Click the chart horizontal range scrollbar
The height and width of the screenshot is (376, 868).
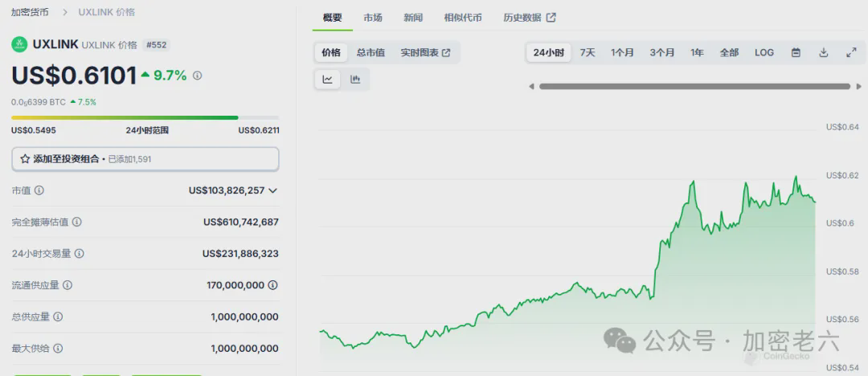(x=694, y=87)
